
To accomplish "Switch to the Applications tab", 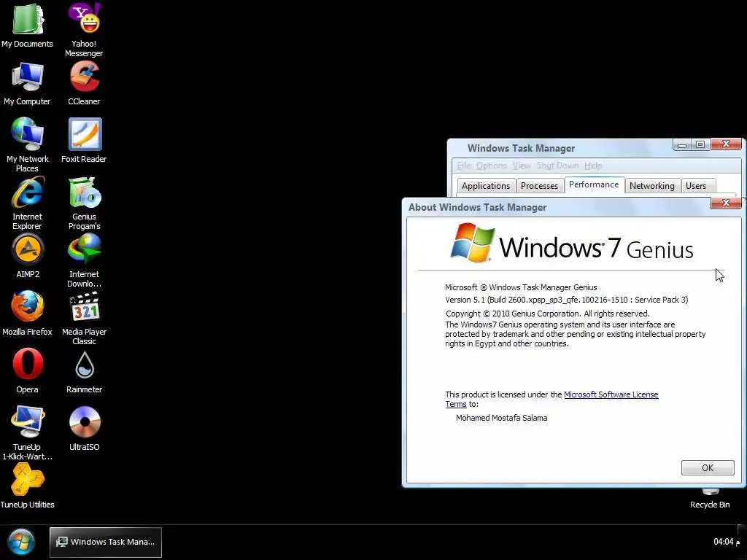I will pos(485,186).
